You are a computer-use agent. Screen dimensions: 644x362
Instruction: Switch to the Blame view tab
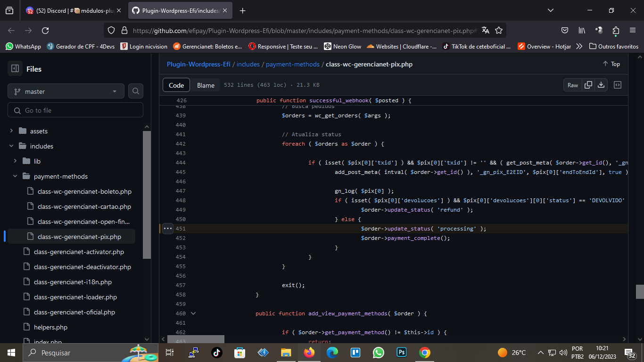tap(206, 85)
